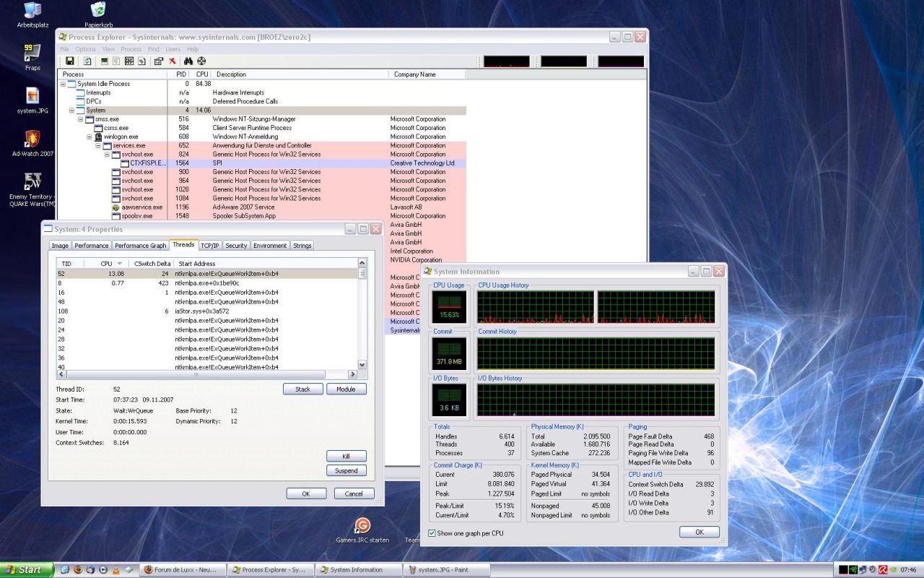This screenshot has width=924, height=578.
Task: Select the CTXFISPI.E... process row
Action: [263, 163]
